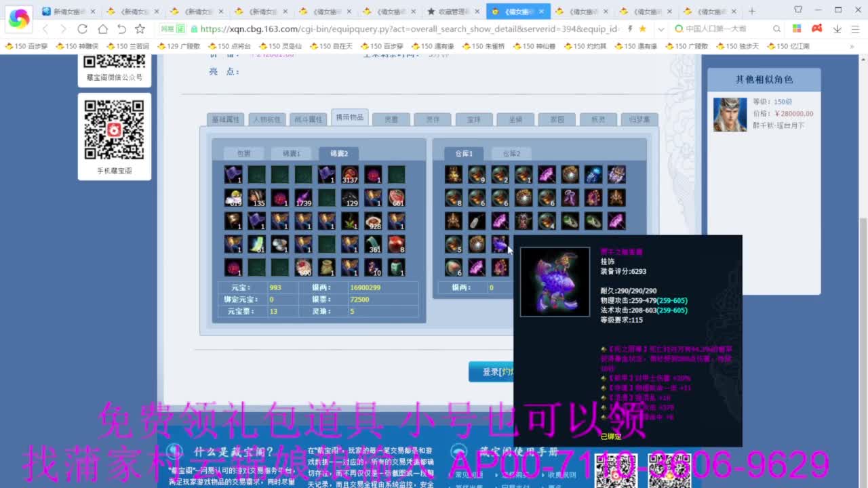Open the 醉千秋·瑶台月下 character link

coord(778,125)
